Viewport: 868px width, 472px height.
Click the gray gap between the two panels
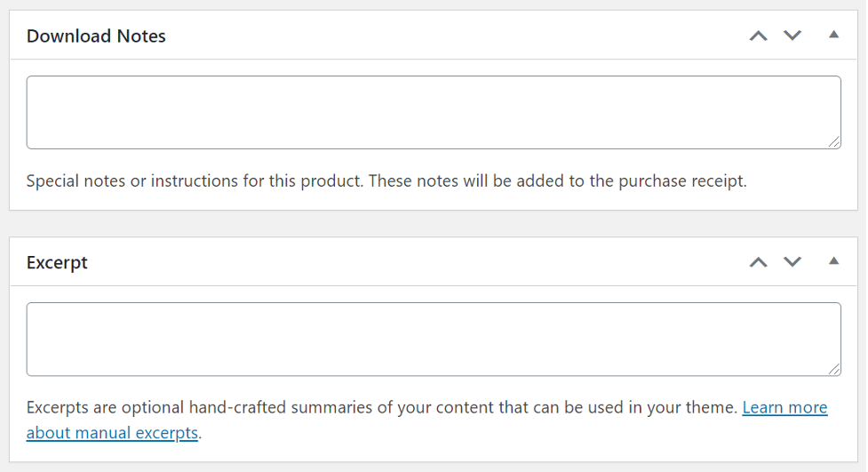click(x=434, y=224)
